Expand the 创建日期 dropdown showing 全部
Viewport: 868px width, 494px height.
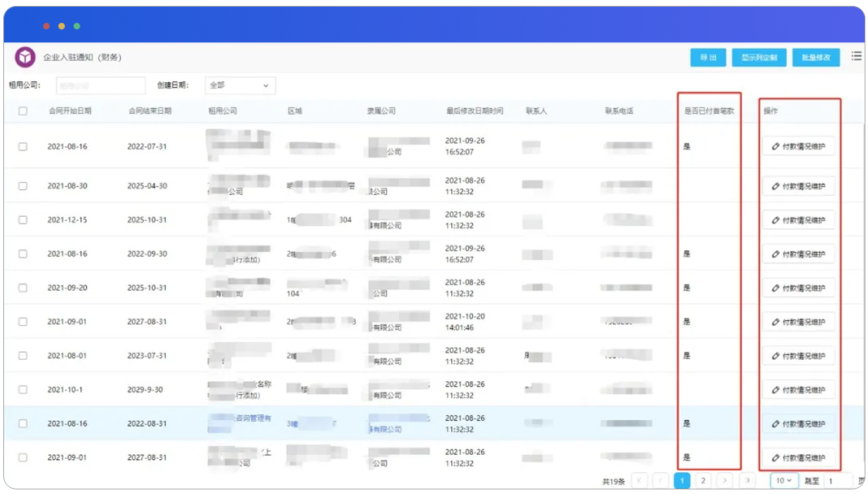(x=240, y=86)
